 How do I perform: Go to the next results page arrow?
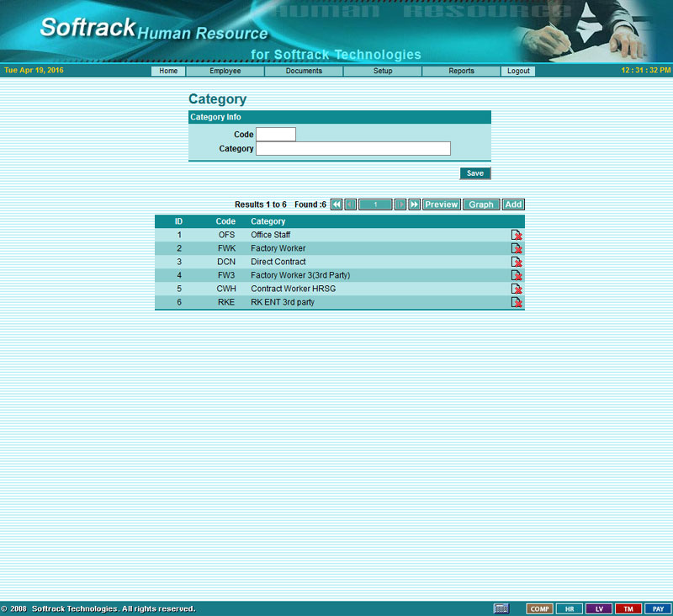pos(400,204)
